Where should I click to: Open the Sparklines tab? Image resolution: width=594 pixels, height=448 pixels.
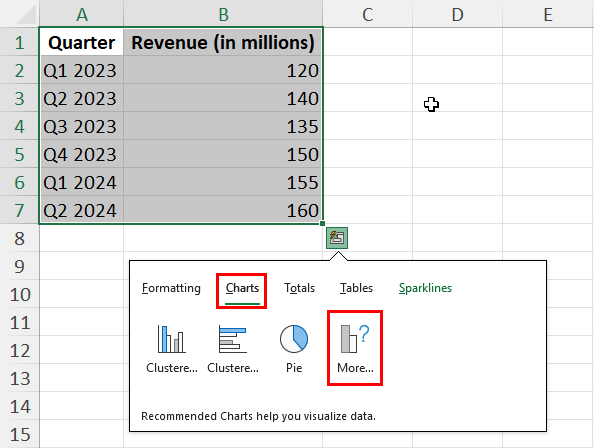click(x=425, y=288)
